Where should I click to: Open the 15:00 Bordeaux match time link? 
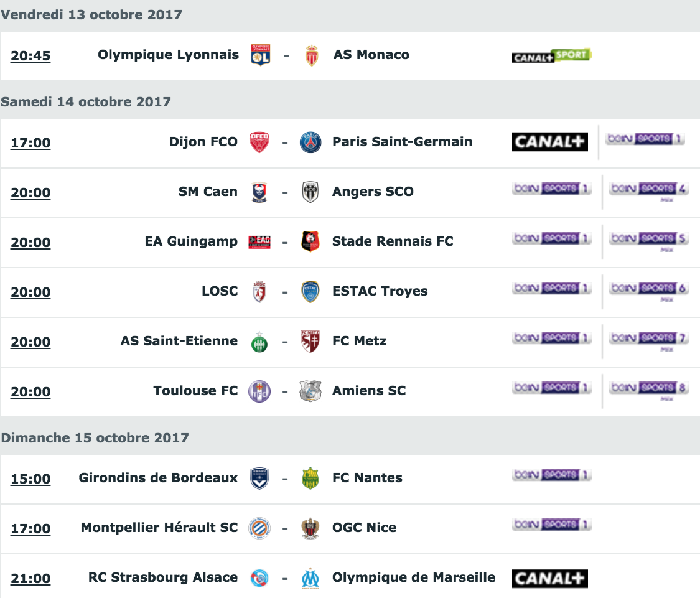(30, 479)
